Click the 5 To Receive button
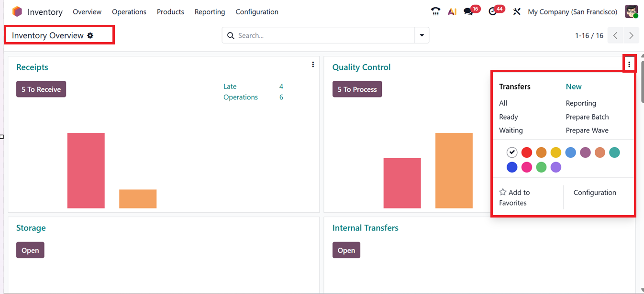 click(41, 89)
